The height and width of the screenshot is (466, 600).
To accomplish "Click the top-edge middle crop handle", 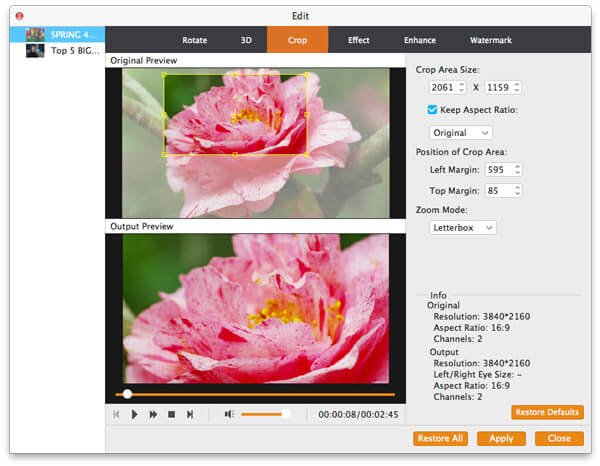I will click(235, 74).
